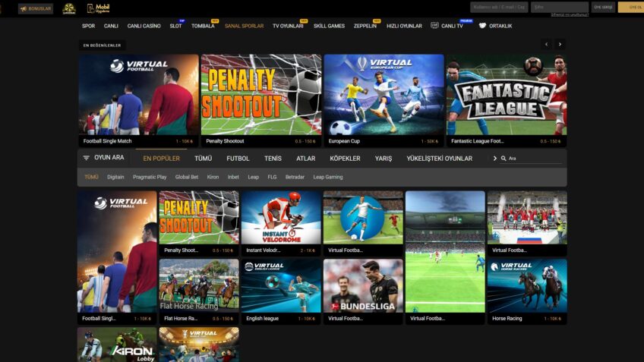
Task: Open the Zeppelin menu item
Action: click(x=365, y=26)
